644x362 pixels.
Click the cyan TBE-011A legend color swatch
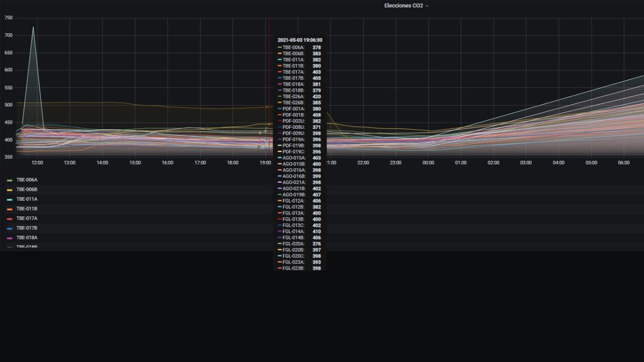[x=10, y=200]
